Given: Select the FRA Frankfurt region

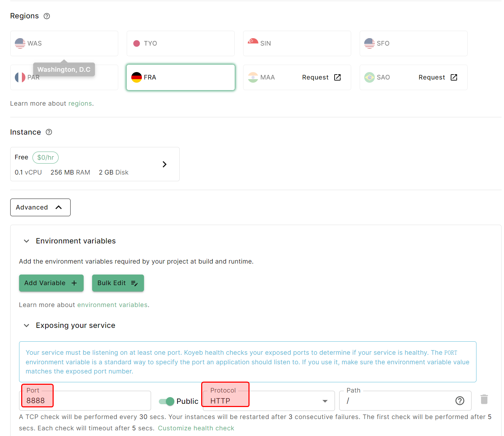Looking at the screenshot, I should point(180,77).
